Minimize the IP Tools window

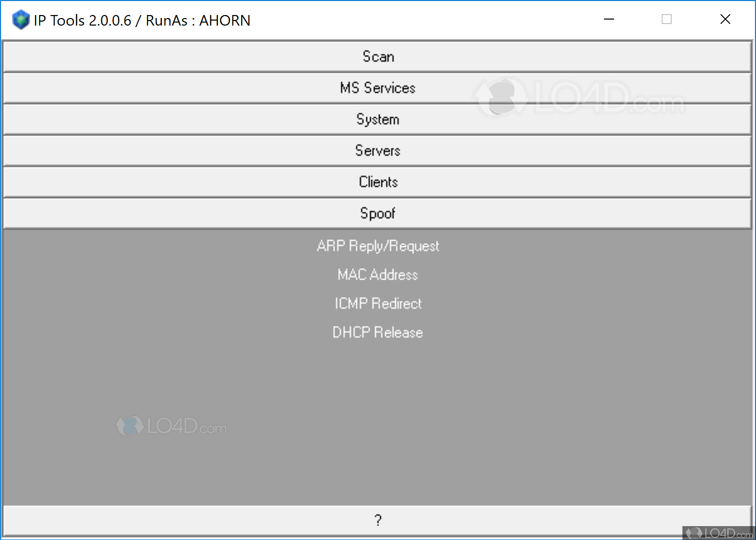point(609,19)
